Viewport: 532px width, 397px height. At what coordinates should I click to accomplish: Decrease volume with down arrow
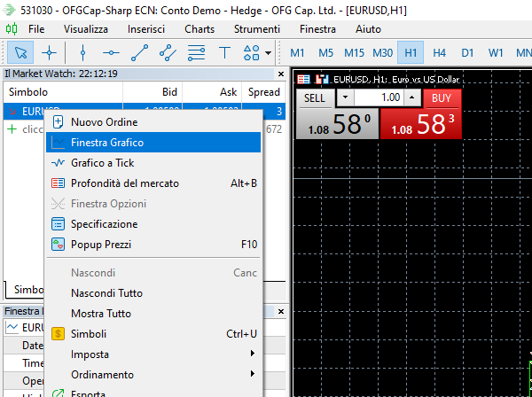click(346, 97)
